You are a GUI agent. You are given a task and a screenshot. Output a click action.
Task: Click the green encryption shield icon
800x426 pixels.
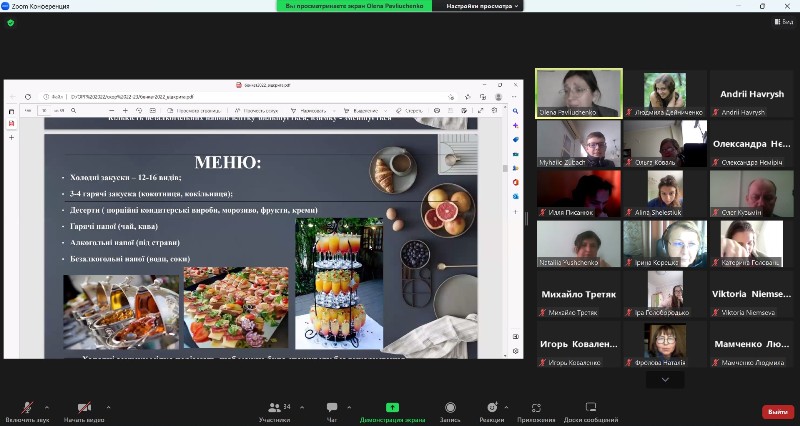pos(11,22)
